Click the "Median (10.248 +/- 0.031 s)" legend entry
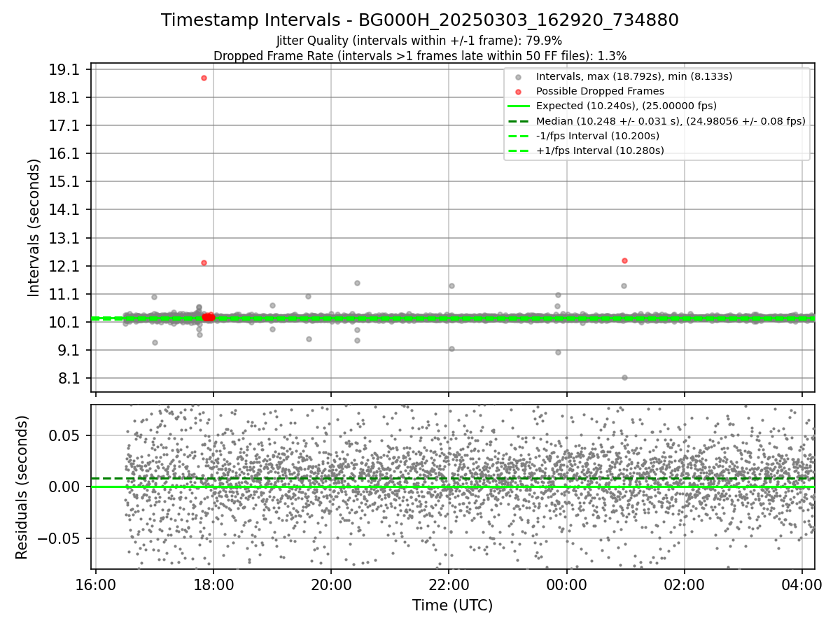The height and width of the screenshot is (630, 840). pyautogui.click(x=671, y=120)
